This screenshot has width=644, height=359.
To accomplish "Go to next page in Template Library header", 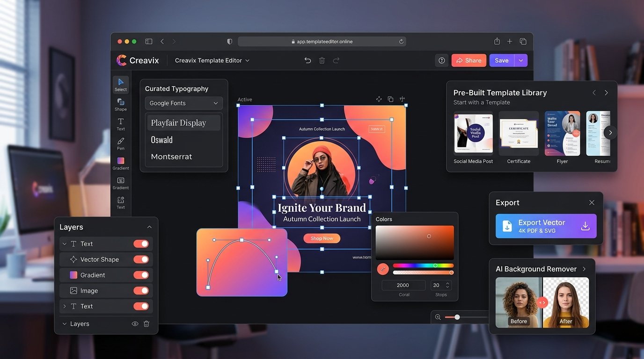I will tap(606, 93).
